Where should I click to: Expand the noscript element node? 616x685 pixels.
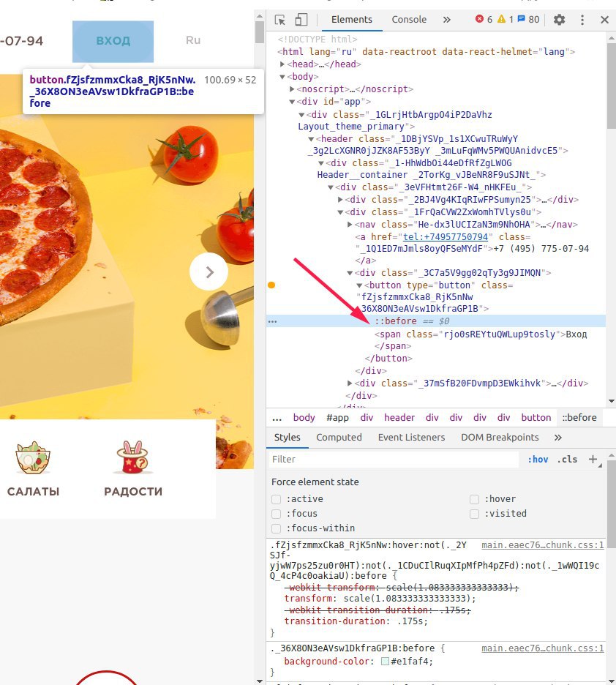point(292,89)
